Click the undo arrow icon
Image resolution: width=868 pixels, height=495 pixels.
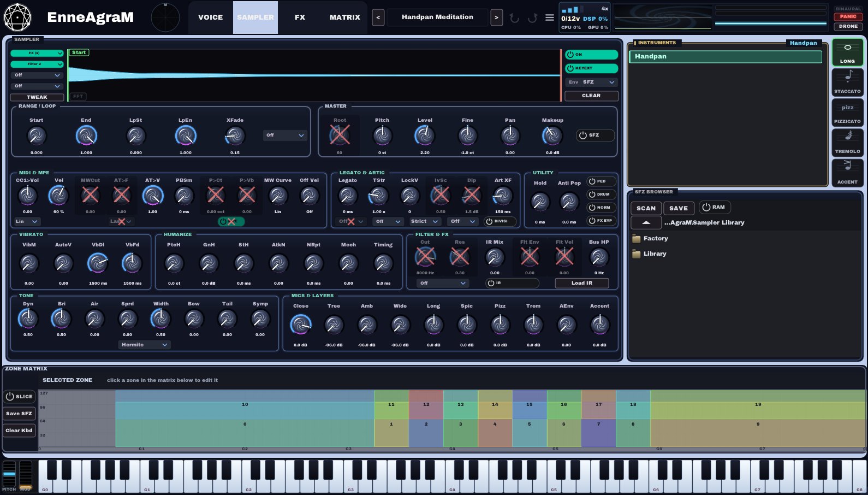[514, 17]
